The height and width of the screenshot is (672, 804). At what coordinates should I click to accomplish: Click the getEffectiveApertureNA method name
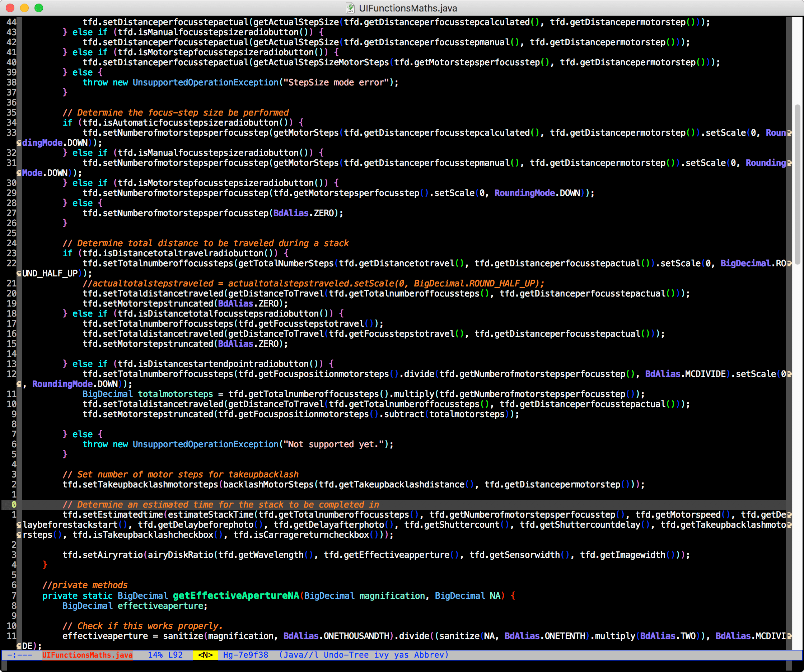tap(236, 596)
